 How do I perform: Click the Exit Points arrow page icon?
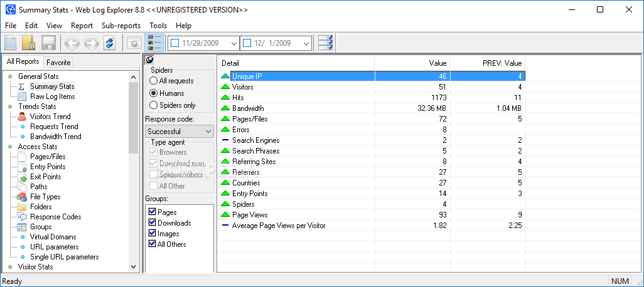pos(23,177)
